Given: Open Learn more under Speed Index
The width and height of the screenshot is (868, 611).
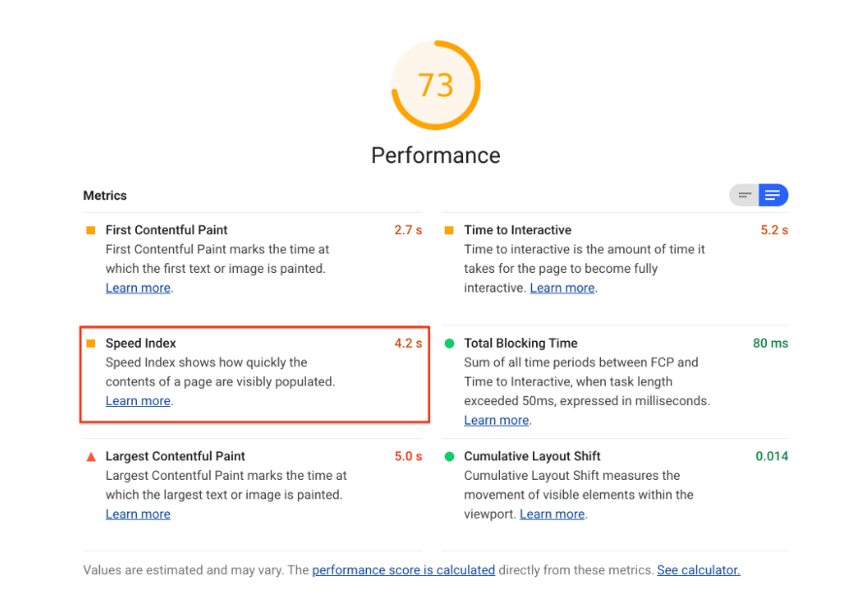Looking at the screenshot, I should [x=138, y=401].
